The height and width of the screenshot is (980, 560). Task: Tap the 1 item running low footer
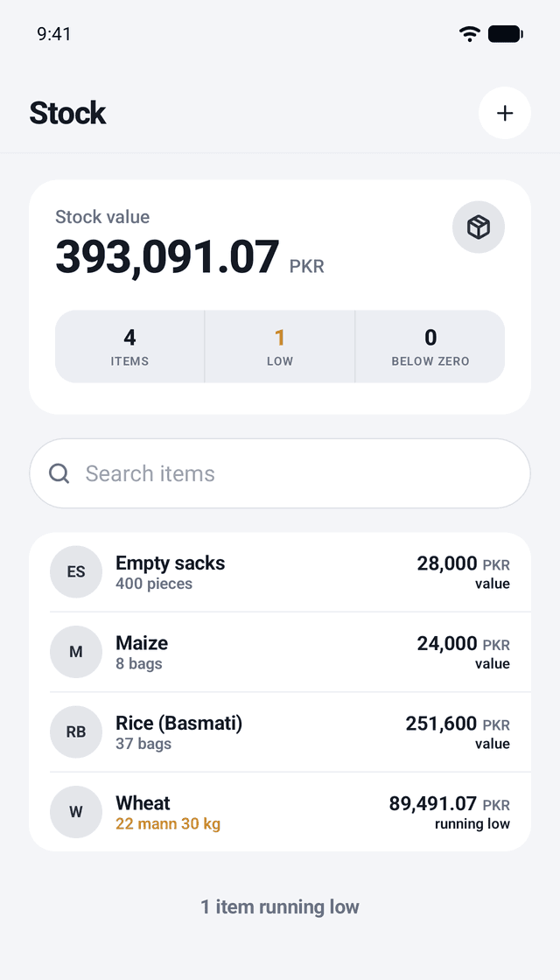click(280, 906)
